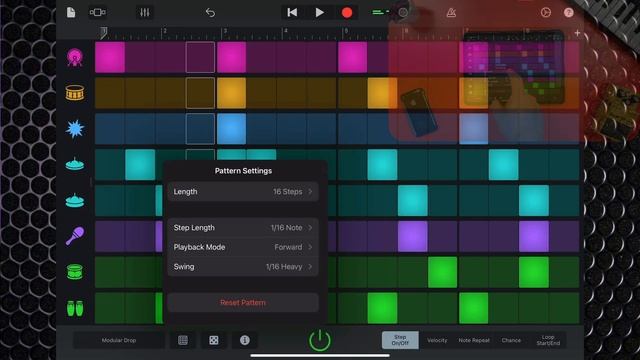640x360 pixels.
Task: Toggle the metronome icon
Action: click(451, 13)
